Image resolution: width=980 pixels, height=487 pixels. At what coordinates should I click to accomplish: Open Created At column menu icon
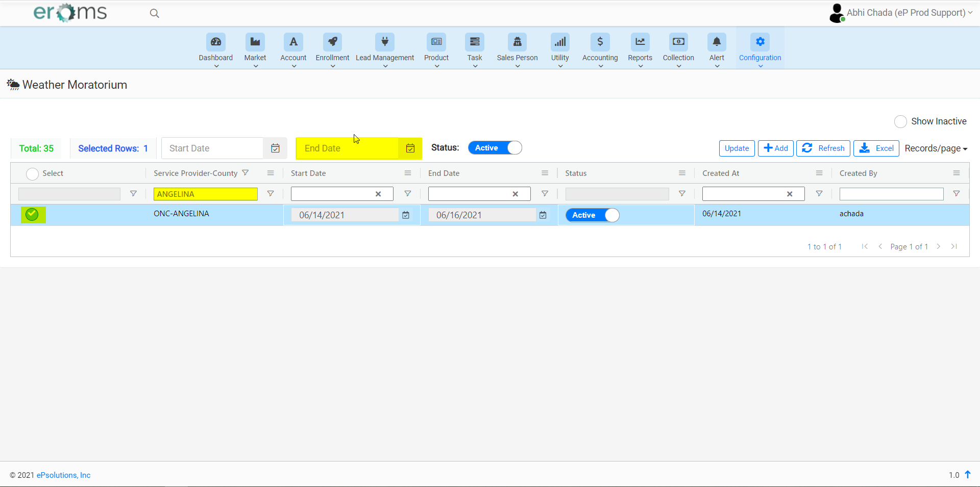[819, 173]
